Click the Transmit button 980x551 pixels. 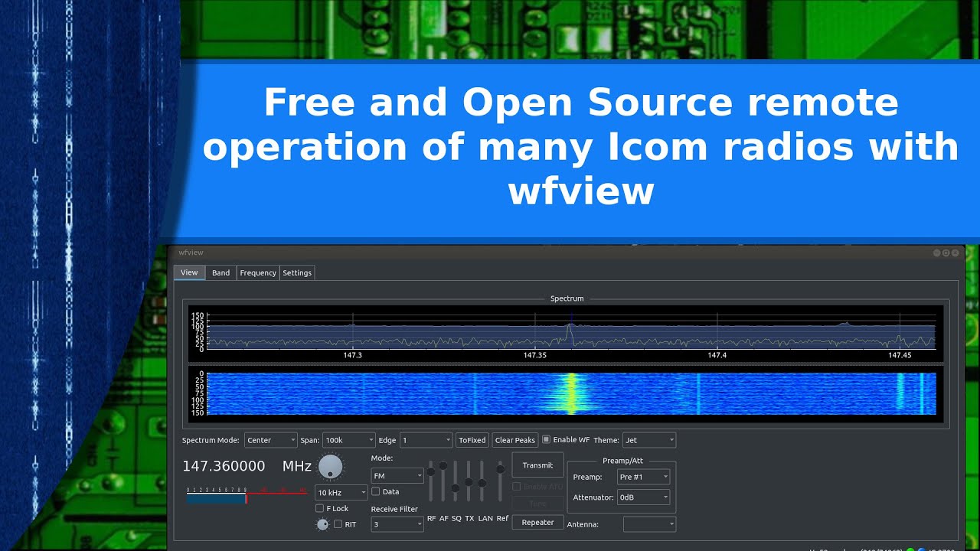point(537,465)
